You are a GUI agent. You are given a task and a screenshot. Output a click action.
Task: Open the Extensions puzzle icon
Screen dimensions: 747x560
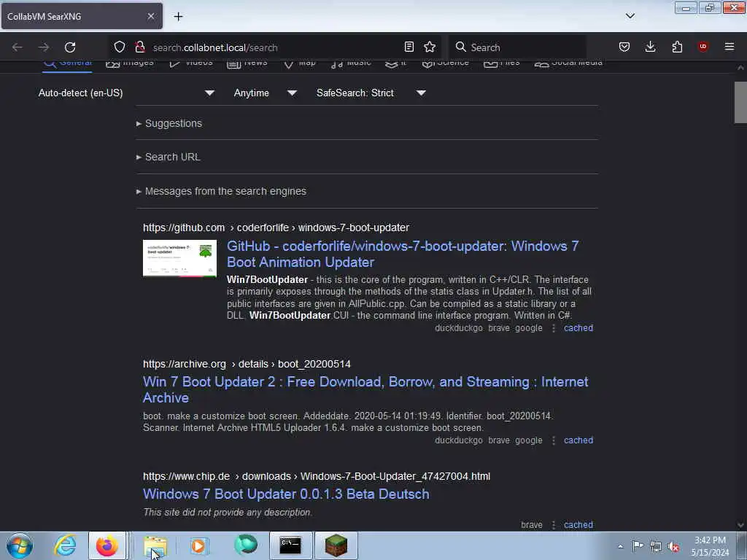pyautogui.click(x=677, y=47)
